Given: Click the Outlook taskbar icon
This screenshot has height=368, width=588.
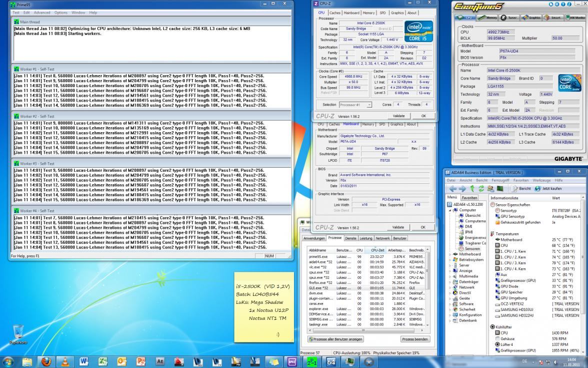Looking at the screenshot, I should click(x=122, y=361).
